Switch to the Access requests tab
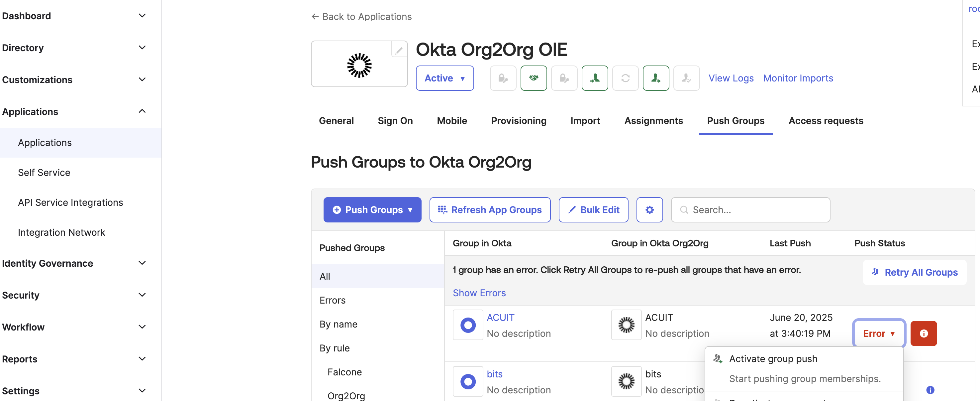This screenshot has height=401, width=980. [x=826, y=121]
